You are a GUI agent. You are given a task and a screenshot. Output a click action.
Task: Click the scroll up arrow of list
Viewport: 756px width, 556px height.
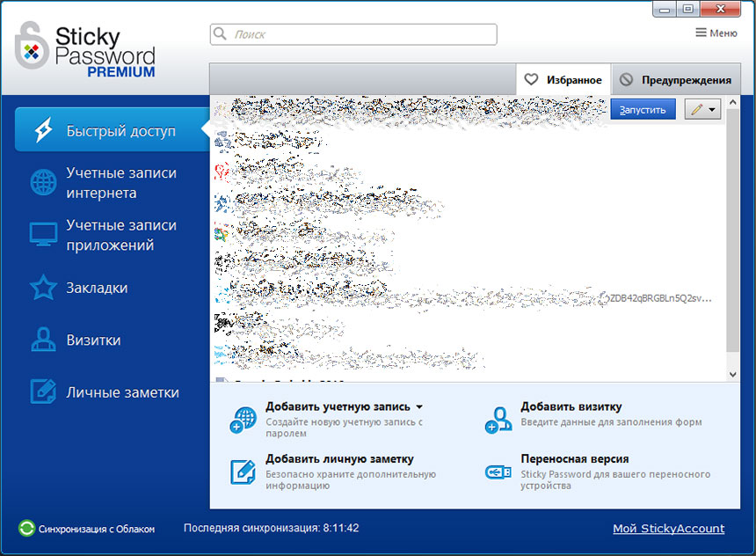tap(733, 102)
